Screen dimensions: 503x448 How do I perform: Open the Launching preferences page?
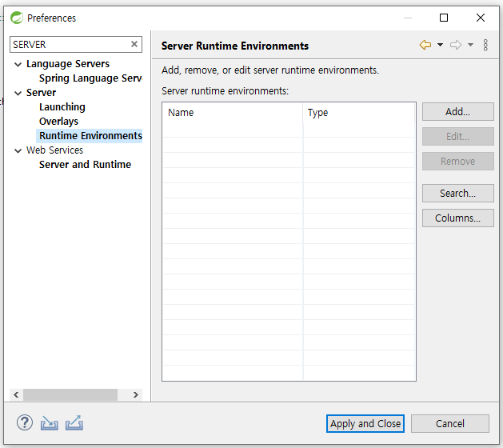pos(62,107)
